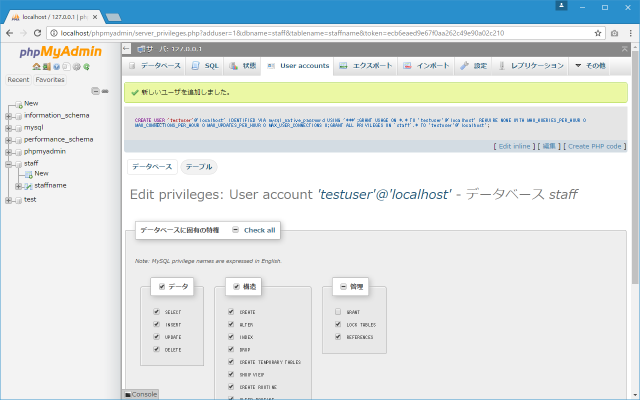Click the site info icon in address bar
Viewport: 640px width, 400px height.
pyautogui.click(x=53, y=33)
